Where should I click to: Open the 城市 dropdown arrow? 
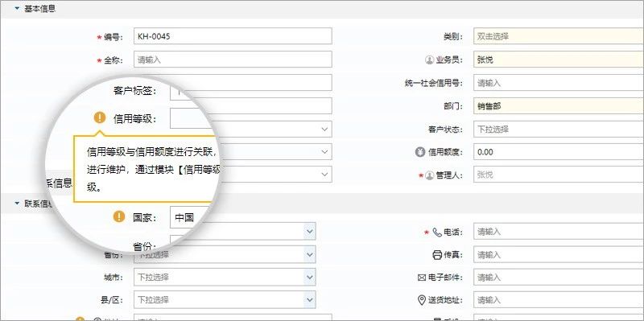click(x=310, y=277)
